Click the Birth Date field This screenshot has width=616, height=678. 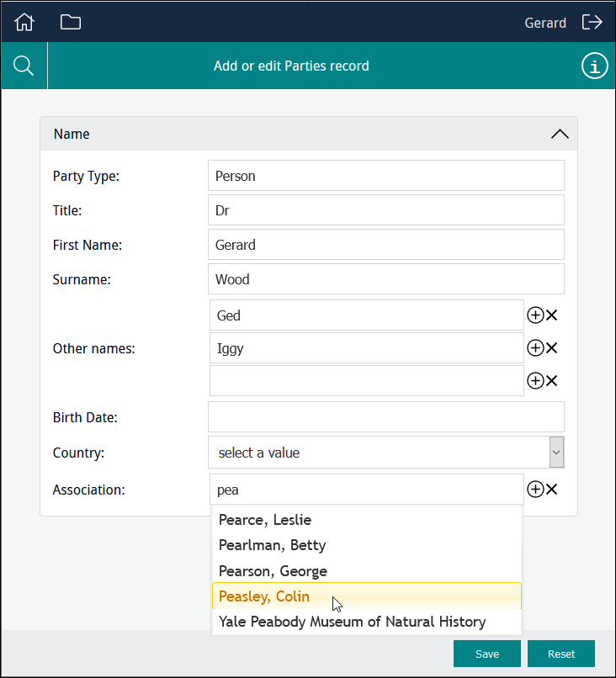coord(385,417)
